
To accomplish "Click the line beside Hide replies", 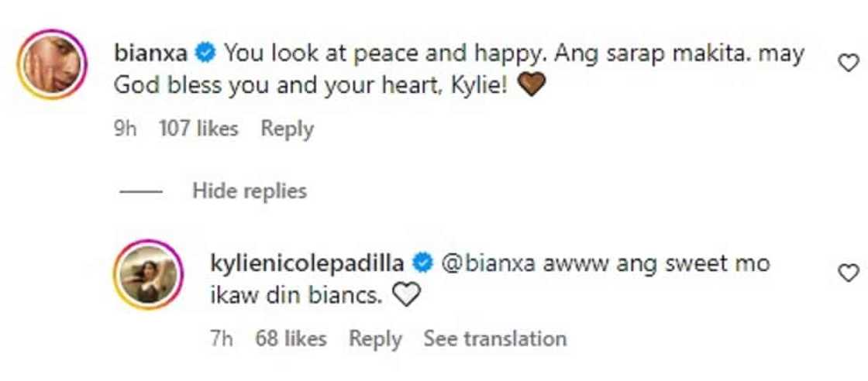I will click(x=139, y=190).
